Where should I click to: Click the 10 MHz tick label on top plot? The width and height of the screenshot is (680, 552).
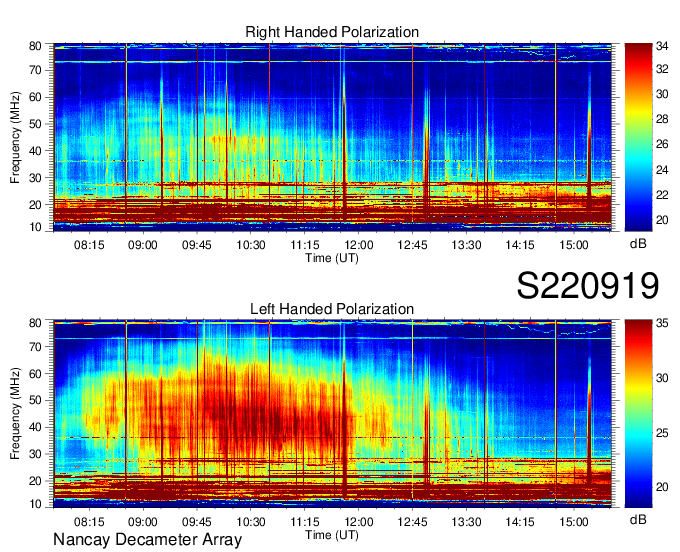(x=35, y=227)
